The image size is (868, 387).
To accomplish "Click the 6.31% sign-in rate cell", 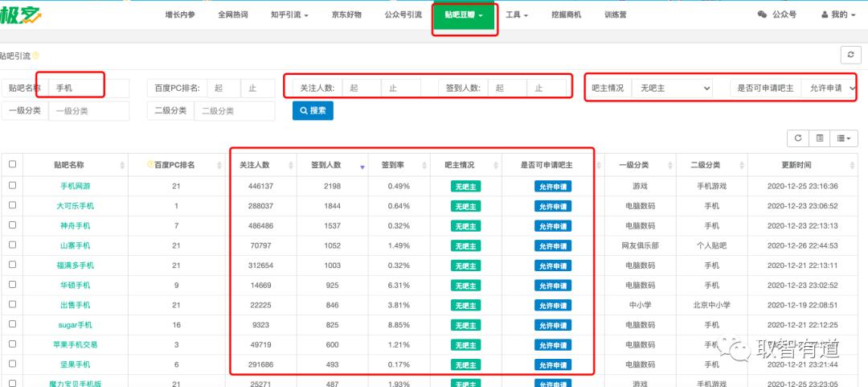I will 399,286.
